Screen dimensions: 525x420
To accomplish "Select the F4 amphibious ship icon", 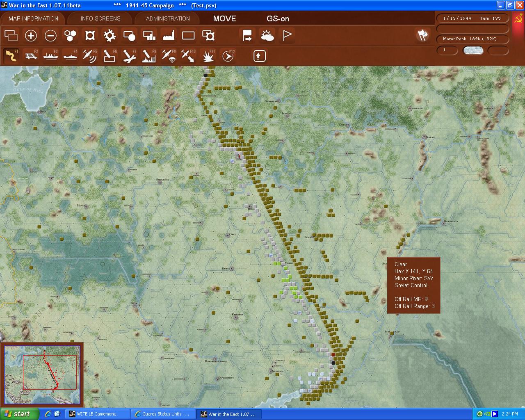I will [x=70, y=56].
